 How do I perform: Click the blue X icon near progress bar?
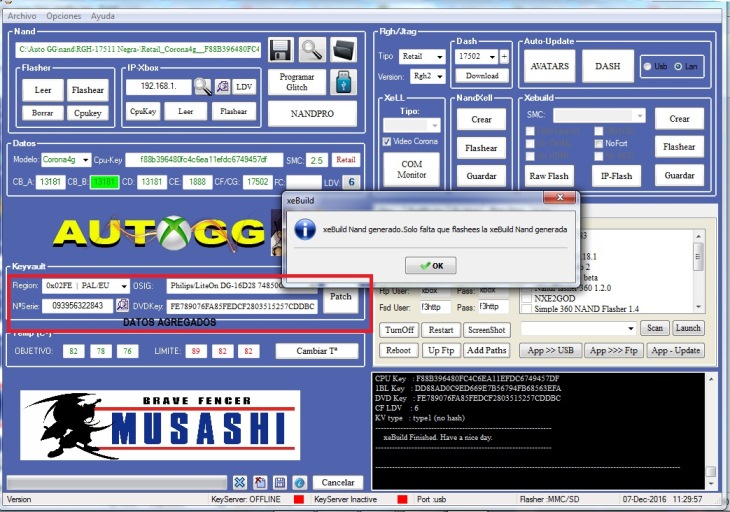coord(239,483)
